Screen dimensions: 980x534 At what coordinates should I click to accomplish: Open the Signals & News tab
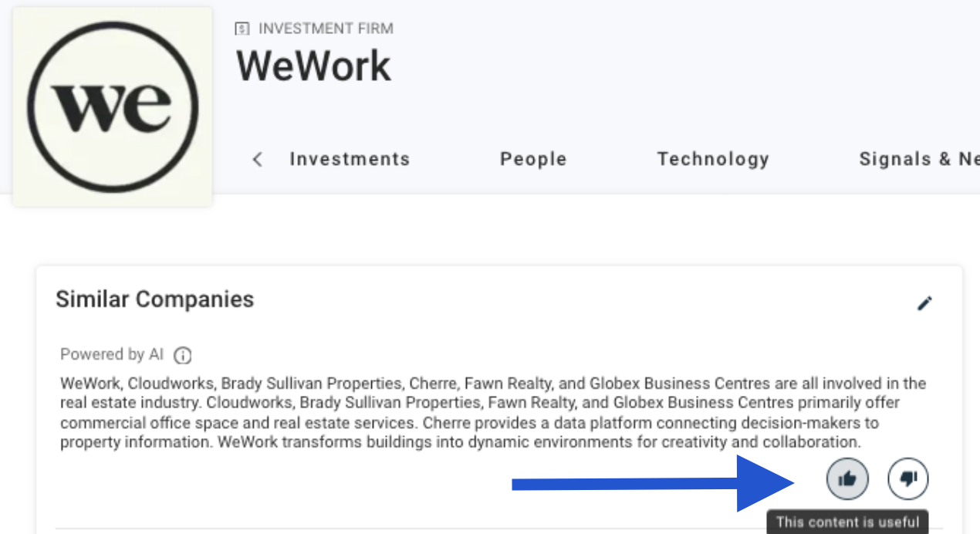(x=919, y=159)
